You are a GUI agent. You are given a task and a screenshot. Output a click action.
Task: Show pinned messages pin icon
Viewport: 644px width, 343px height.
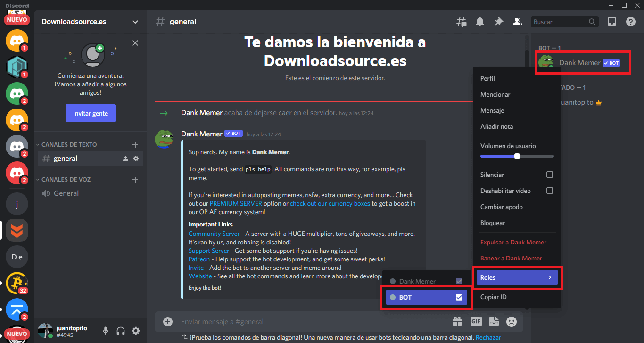tap(498, 22)
